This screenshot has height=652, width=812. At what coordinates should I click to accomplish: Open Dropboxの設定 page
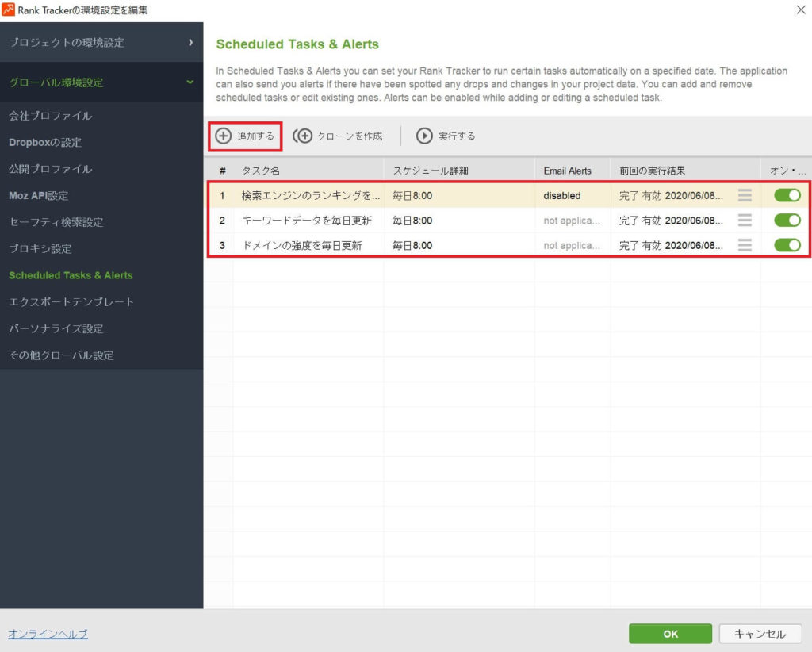(45, 143)
